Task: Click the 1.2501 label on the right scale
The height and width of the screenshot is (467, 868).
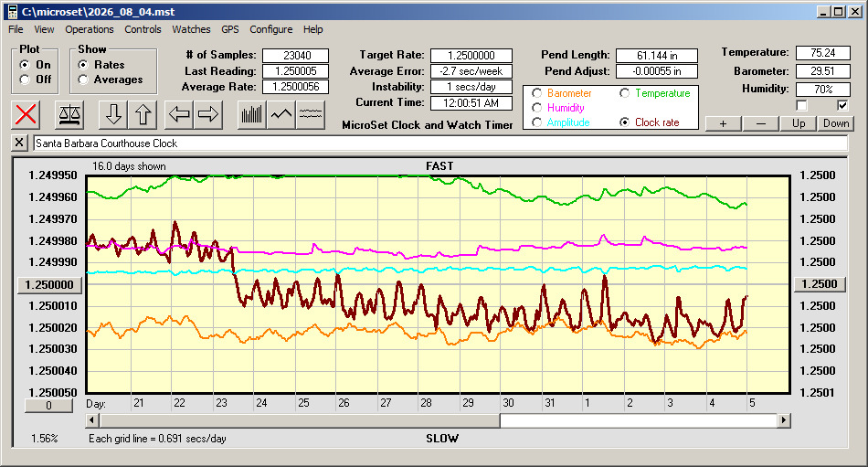Action: pos(818,393)
